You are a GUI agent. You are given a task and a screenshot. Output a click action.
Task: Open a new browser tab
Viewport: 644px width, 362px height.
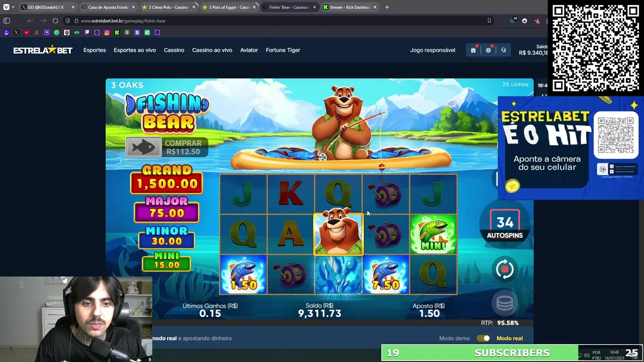(x=387, y=7)
